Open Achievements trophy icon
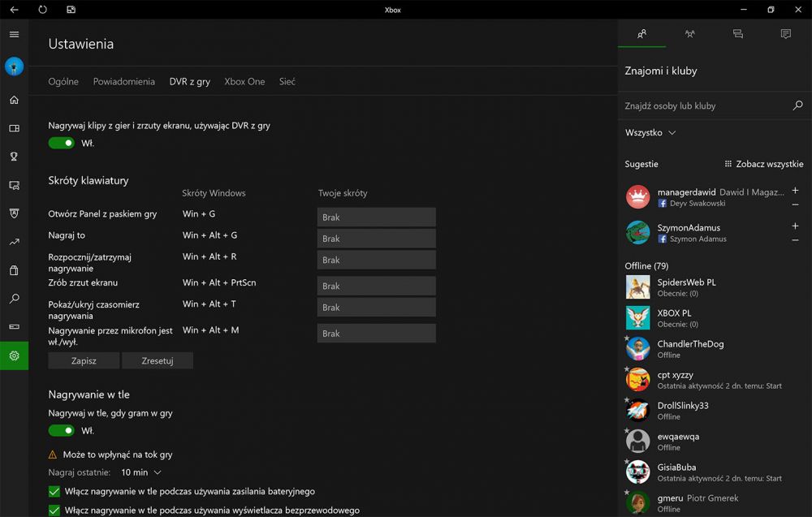 [14, 157]
